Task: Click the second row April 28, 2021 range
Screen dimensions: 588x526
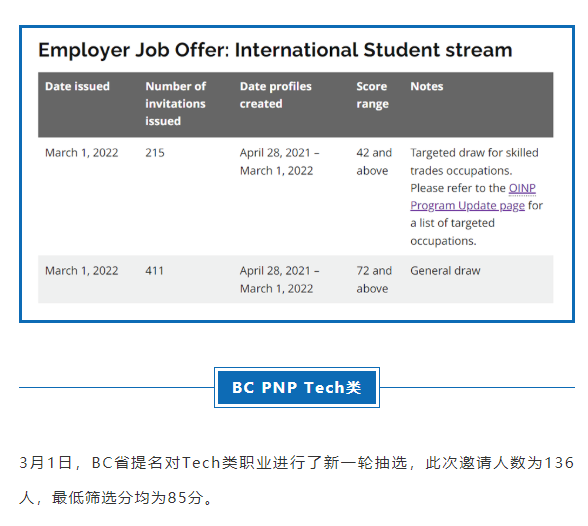Action: coord(279,279)
